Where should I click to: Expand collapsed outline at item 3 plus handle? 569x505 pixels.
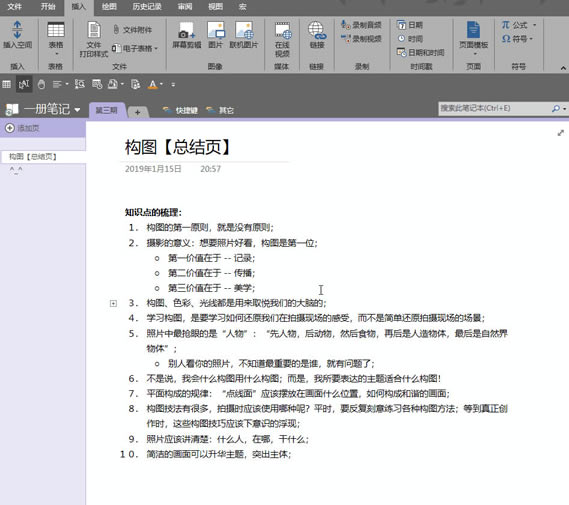coord(113,303)
